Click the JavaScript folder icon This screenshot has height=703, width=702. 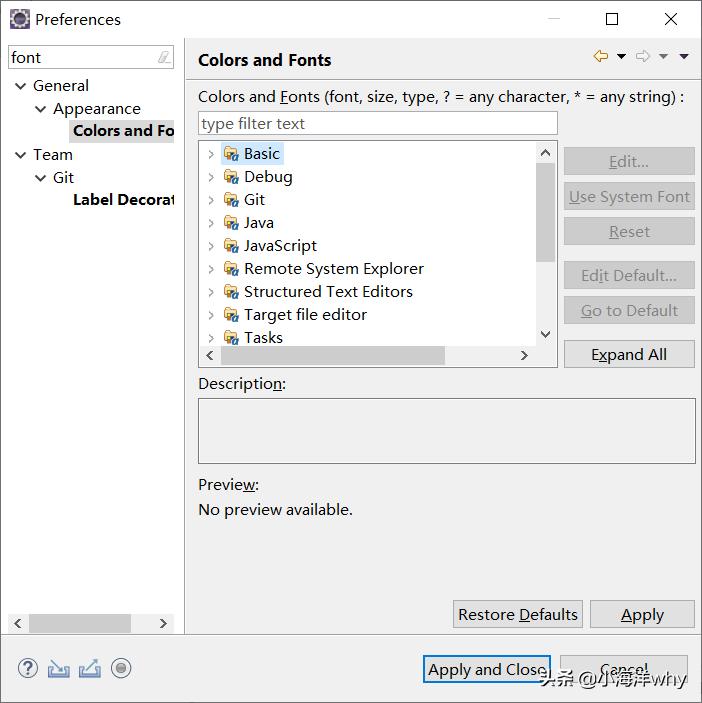click(231, 246)
